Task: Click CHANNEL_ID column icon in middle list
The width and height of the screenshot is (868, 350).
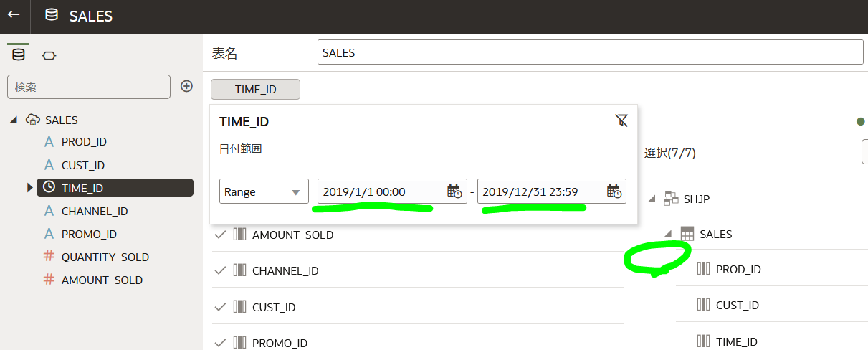Action: [x=239, y=270]
